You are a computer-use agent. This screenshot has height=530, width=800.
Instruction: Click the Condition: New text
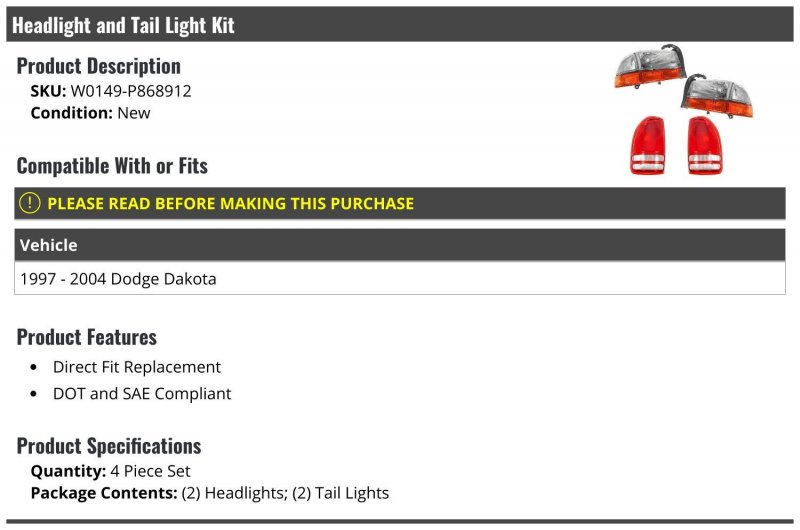click(x=90, y=113)
